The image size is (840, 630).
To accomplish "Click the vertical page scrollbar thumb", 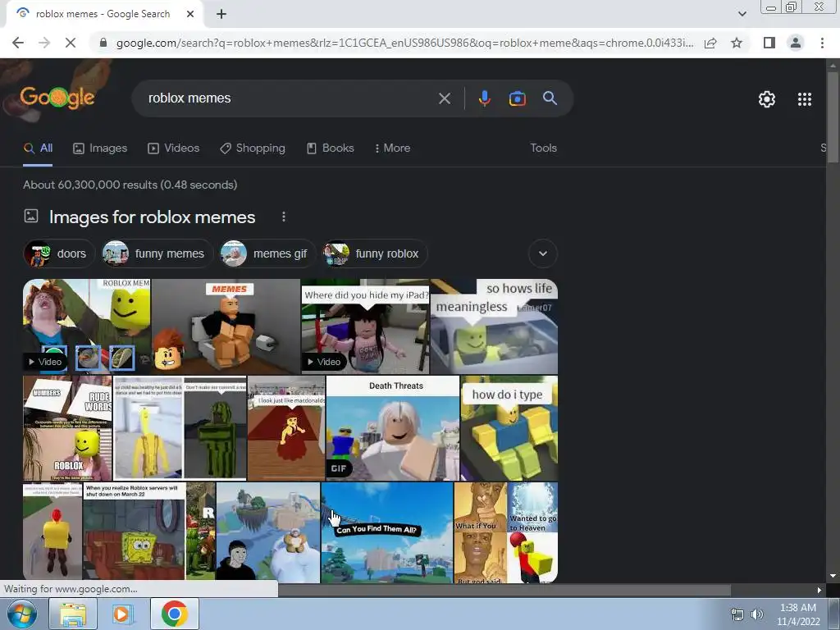I will click(833, 116).
